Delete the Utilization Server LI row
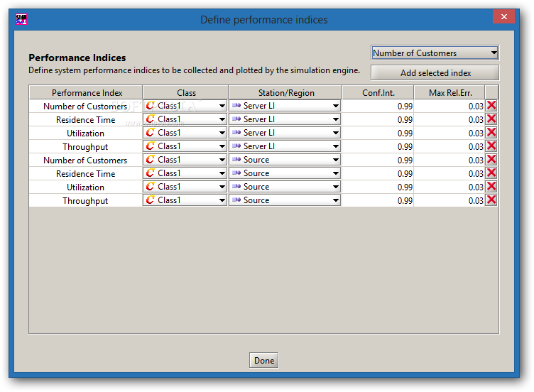Image resolution: width=534 pixels, height=392 pixels. [491, 133]
